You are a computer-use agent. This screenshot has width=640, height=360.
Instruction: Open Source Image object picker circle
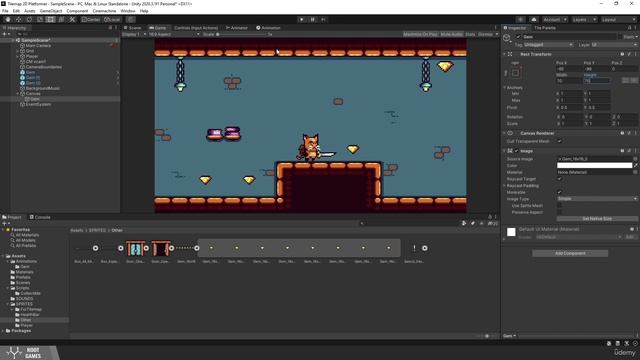click(x=636, y=159)
